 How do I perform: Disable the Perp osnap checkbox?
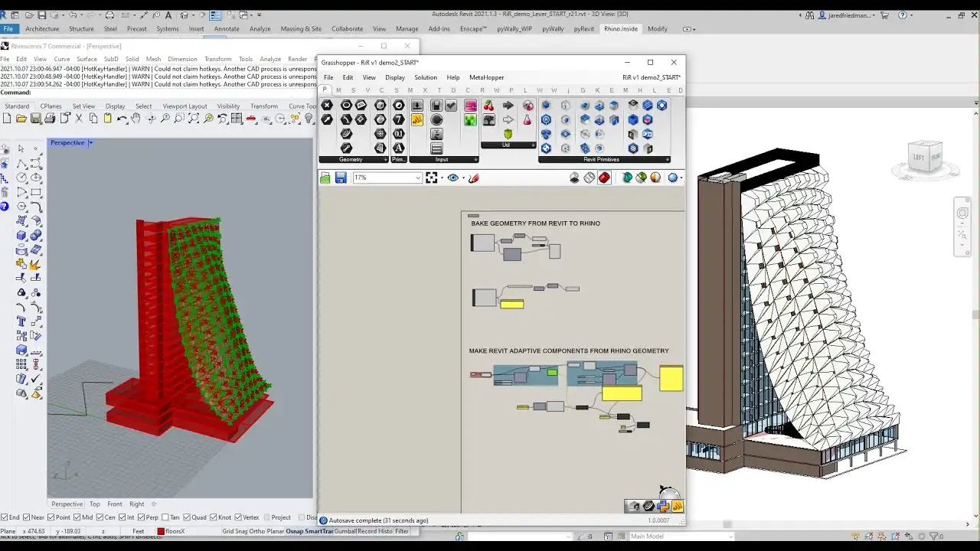pyautogui.click(x=139, y=517)
